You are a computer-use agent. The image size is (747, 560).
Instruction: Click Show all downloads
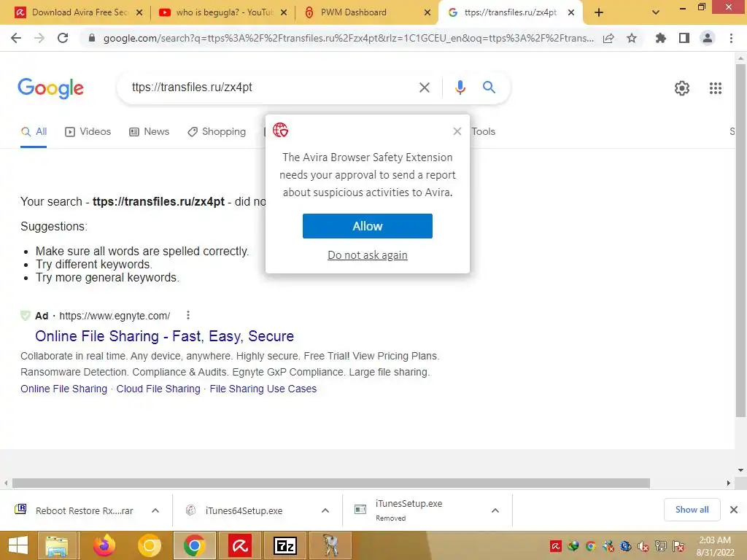click(x=692, y=510)
